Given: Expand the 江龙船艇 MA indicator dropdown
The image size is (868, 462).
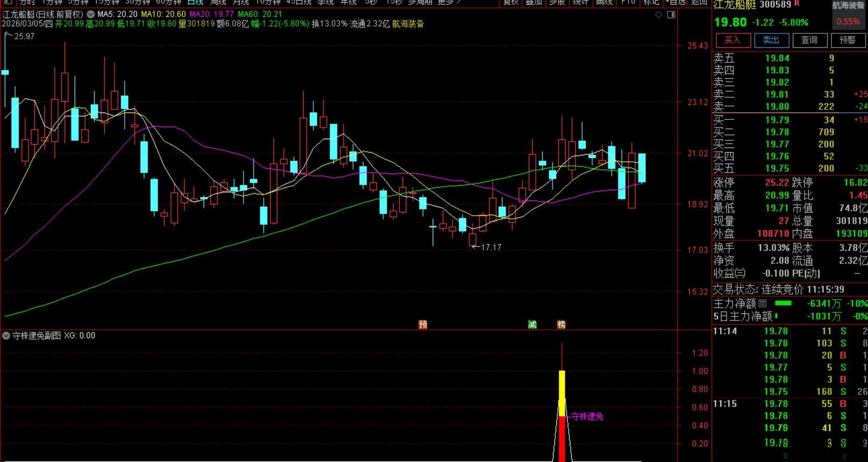Looking at the screenshot, I should 90,15.
